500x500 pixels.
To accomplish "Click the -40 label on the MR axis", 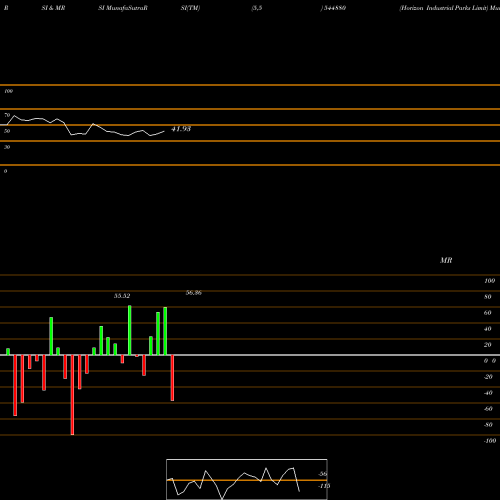I will pos(488,393).
